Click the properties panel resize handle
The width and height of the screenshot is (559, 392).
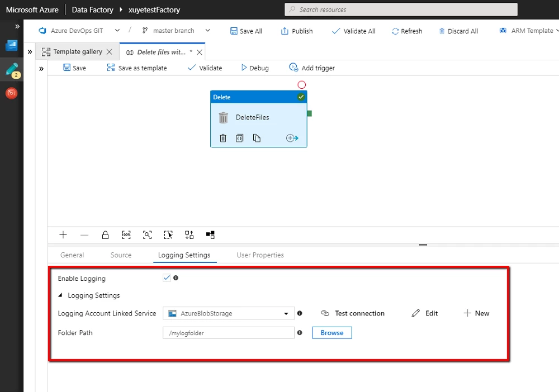tap(423, 245)
